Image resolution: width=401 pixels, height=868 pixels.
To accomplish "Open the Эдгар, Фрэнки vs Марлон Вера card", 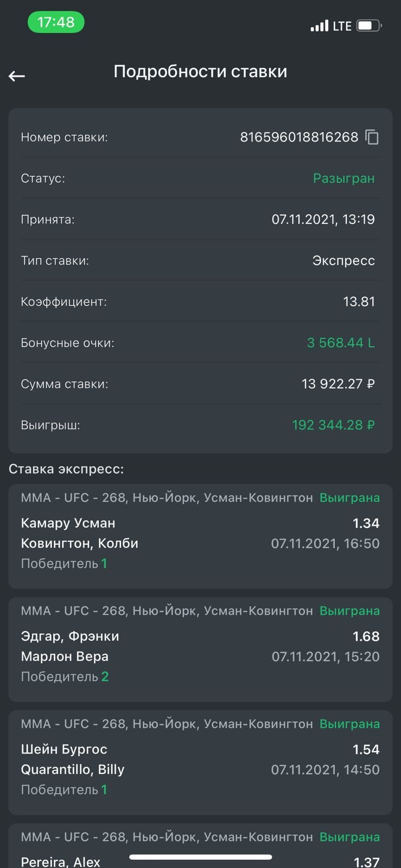I will (x=200, y=649).
